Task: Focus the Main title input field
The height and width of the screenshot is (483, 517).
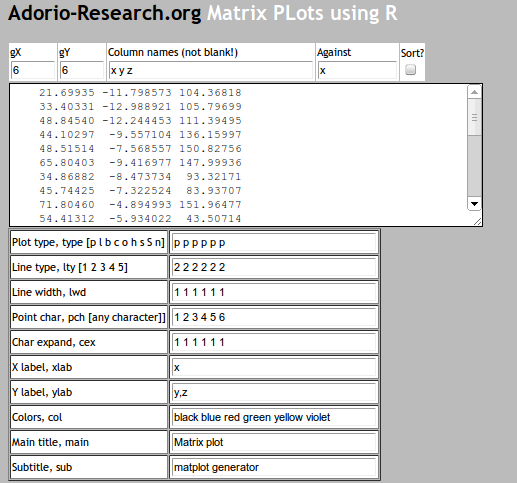Action: pyautogui.click(x=274, y=442)
